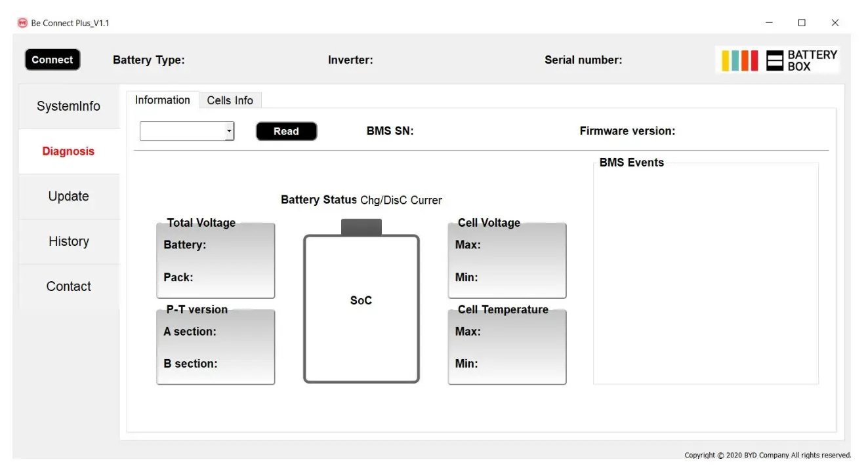This screenshot has height=466, width=868.
Task: Click the Read button
Action: click(286, 131)
